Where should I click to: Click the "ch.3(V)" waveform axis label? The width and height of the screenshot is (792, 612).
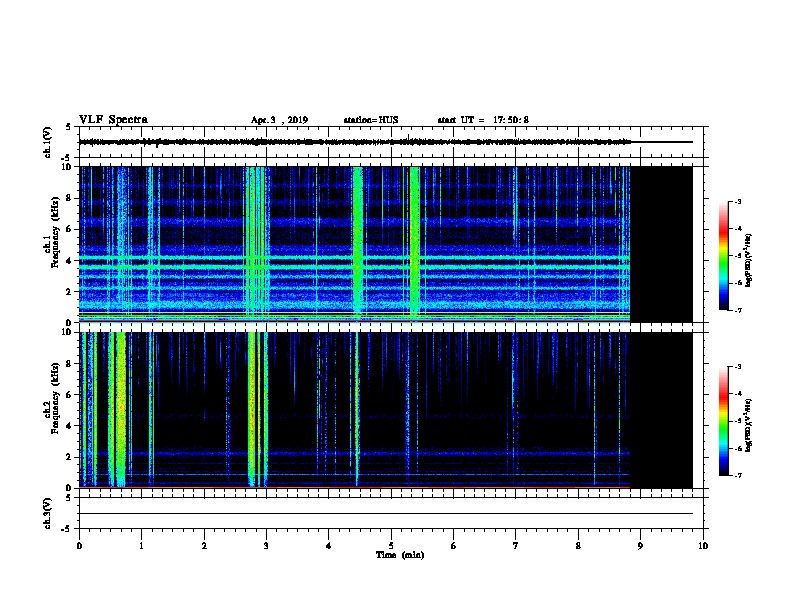click(x=47, y=513)
